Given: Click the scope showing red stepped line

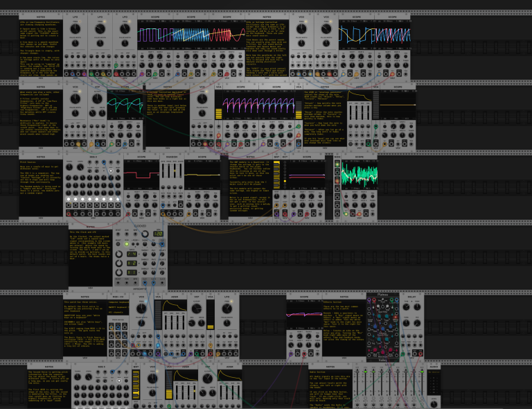Looking at the screenshot, I should [141, 174].
